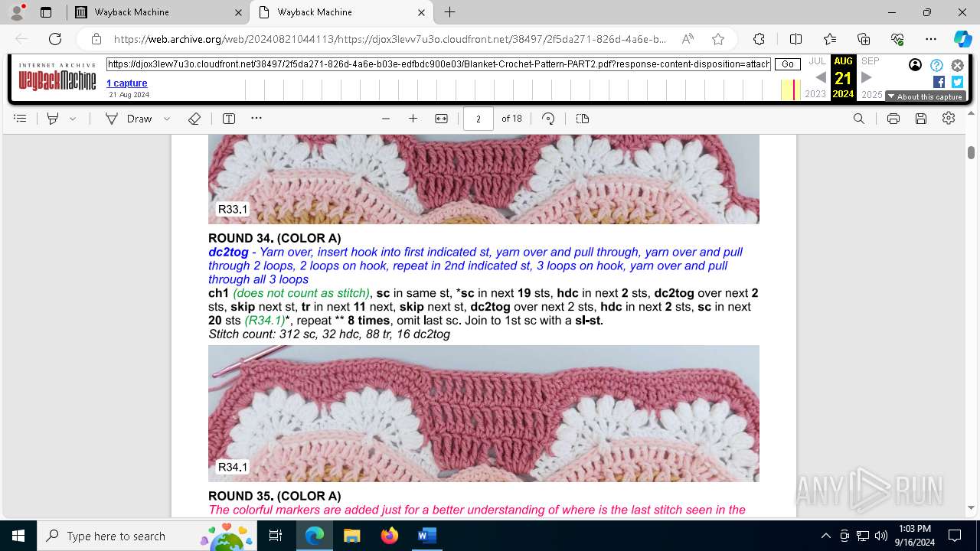This screenshot has width=980, height=551.
Task: Share capture on Twitter
Action: (957, 82)
